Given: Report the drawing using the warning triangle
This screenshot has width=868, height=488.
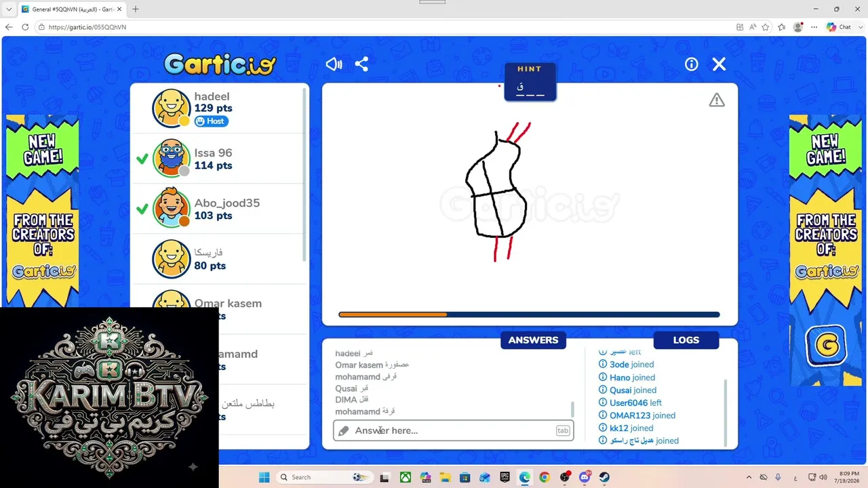Looking at the screenshot, I should point(717,100).
